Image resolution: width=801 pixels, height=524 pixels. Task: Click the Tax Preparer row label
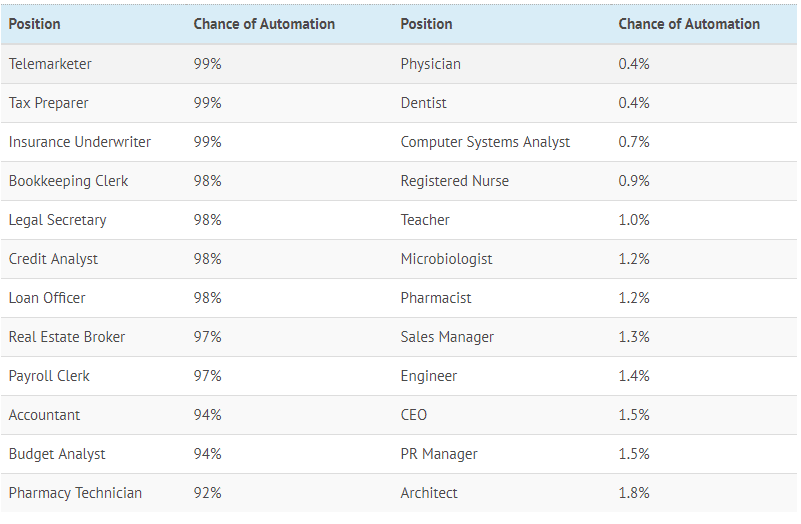point(49,103)
